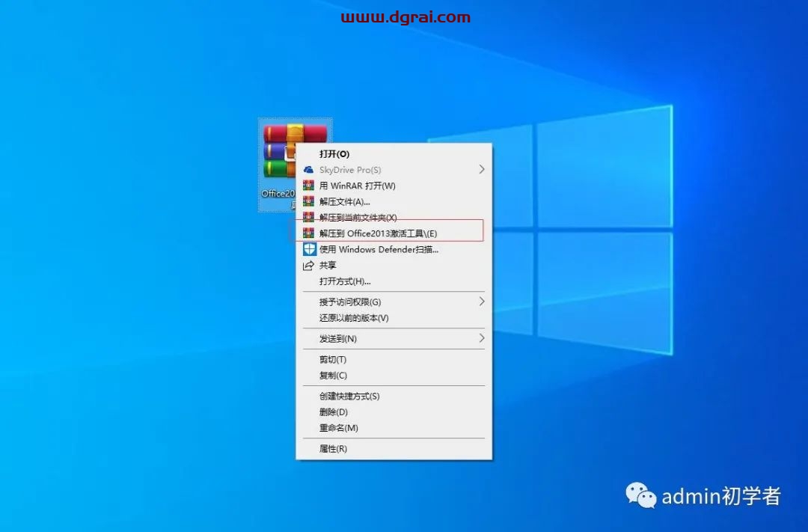Viewport: 808px width, 532px height.
Task: Choose 还原以前的版本(V)
Action: click(x=394, y=318)
